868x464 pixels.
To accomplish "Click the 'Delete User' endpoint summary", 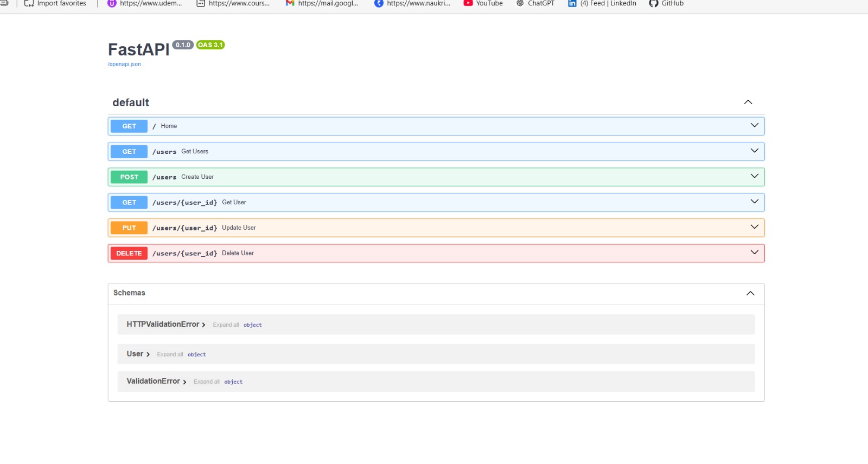I will click(x=238, y=253).
